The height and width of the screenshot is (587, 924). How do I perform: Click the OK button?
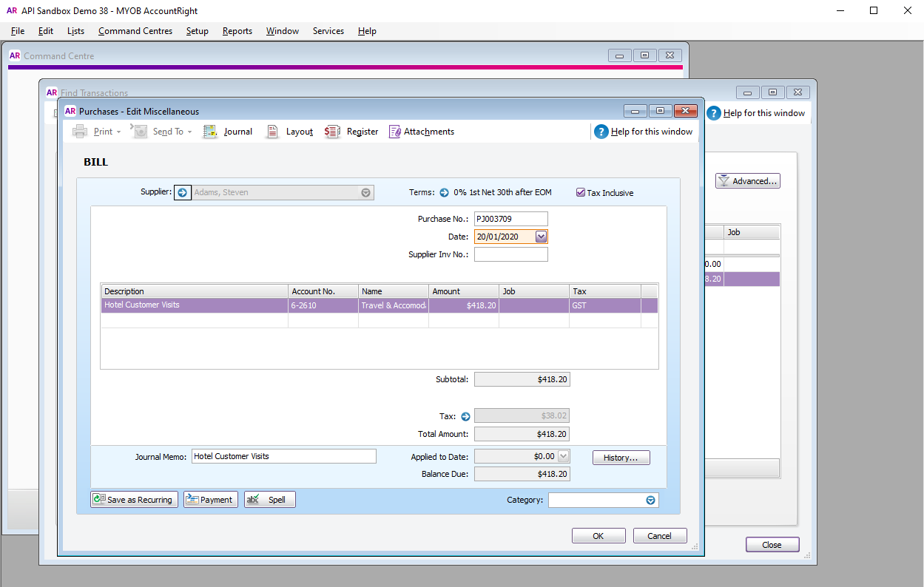pos(598,536)
